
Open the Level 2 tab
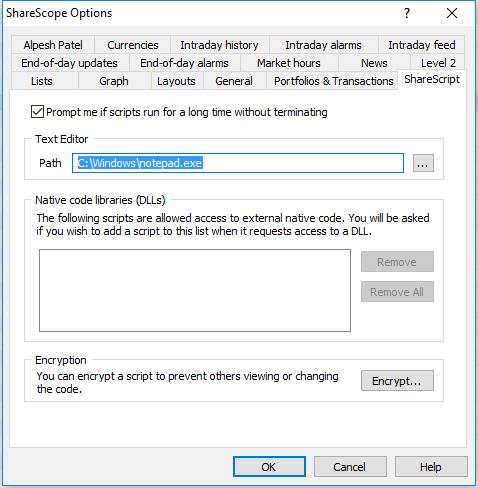pyautogui.click(x=438, y=63)
